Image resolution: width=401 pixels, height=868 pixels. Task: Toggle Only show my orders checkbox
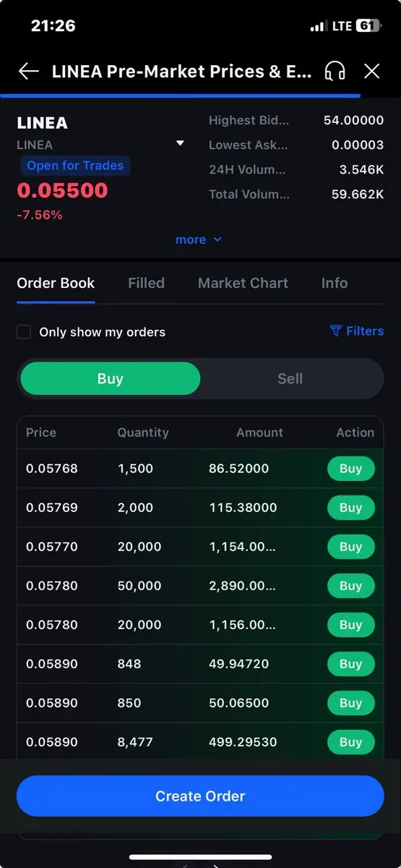coord(24,332)
